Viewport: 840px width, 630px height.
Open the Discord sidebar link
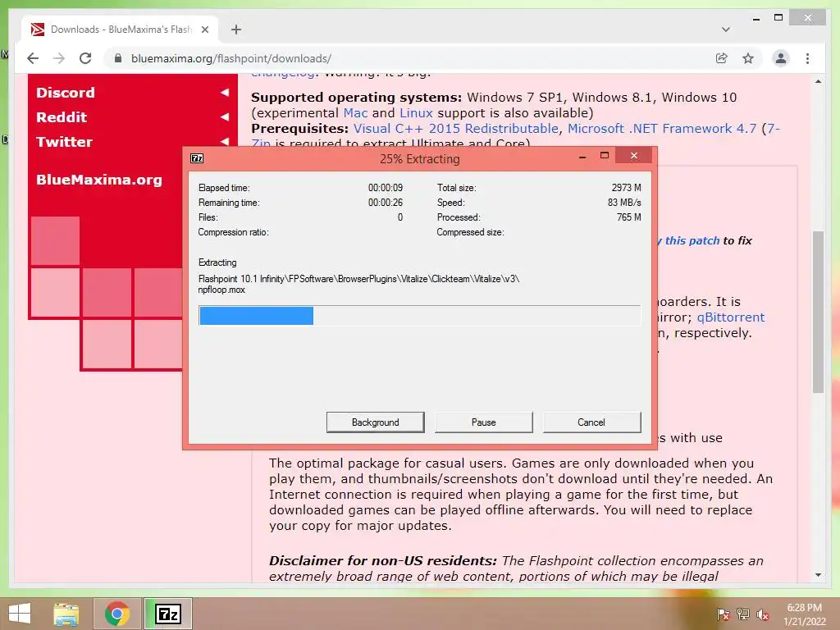[x=66, y=93]
